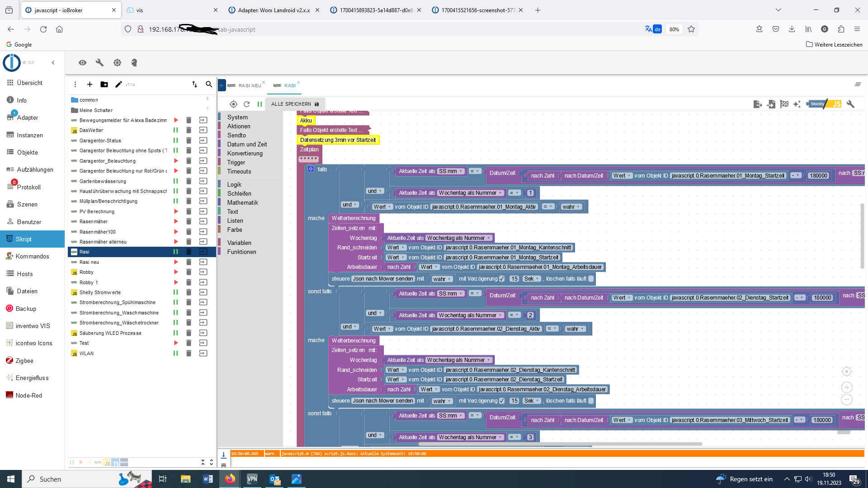Open the first 'und' operator dropdown
This screenshot has width=868, height=488.
[x=375, y=191]
